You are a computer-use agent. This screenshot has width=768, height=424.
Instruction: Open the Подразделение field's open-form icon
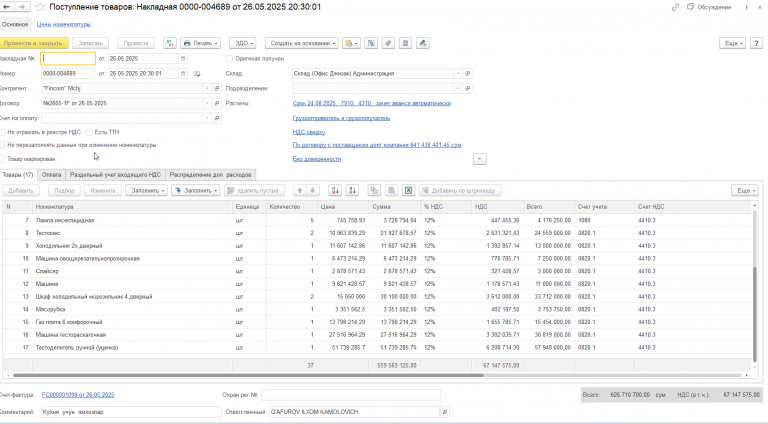point(467,89)
